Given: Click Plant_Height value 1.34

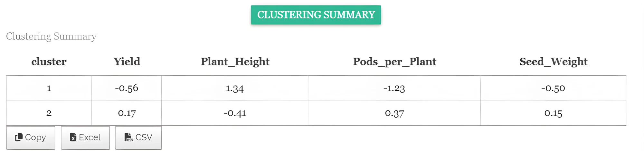Looking at the screenshot, I should 235,88.
